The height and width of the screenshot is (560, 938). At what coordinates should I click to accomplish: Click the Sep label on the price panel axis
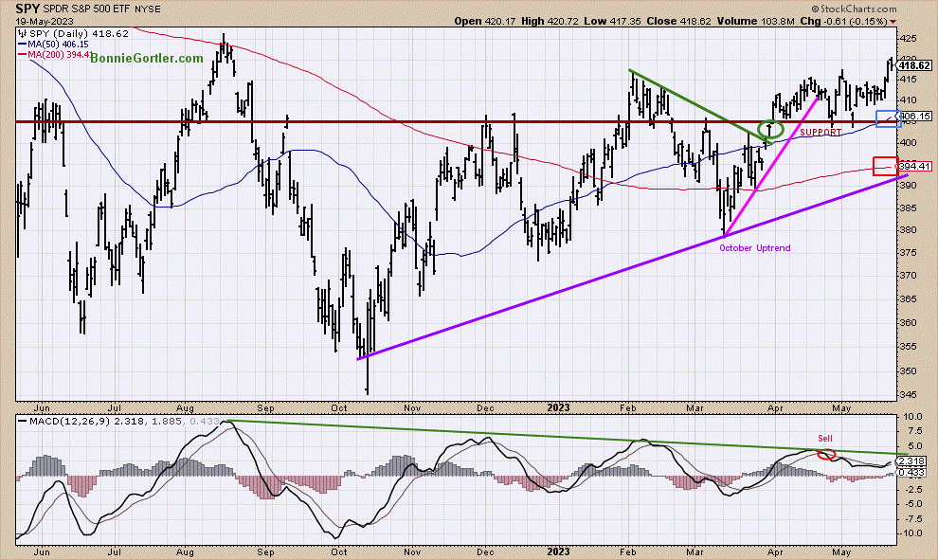[x=265, y=408]
